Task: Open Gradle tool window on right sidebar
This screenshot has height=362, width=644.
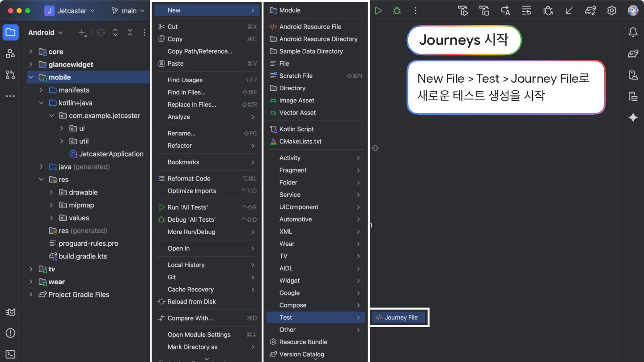Action: click(x=633, y=54)
